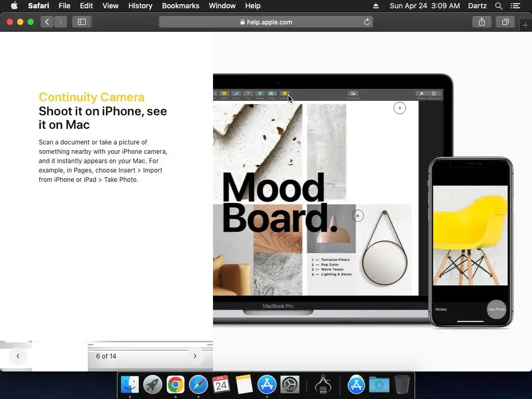Click the Dartz user name in the menu bar
Screen dimensions: 532x399
tap(477, 6)
